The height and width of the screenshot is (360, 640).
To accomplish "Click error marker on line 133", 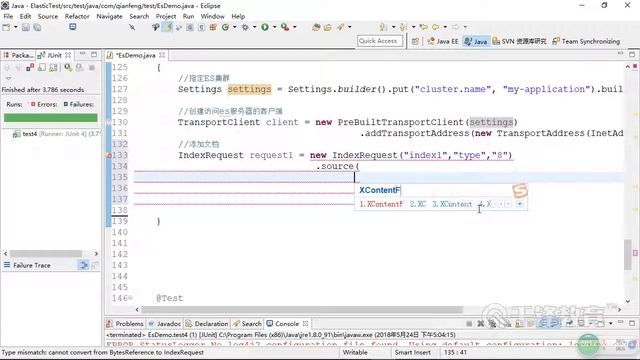I will tap(109, 156).
